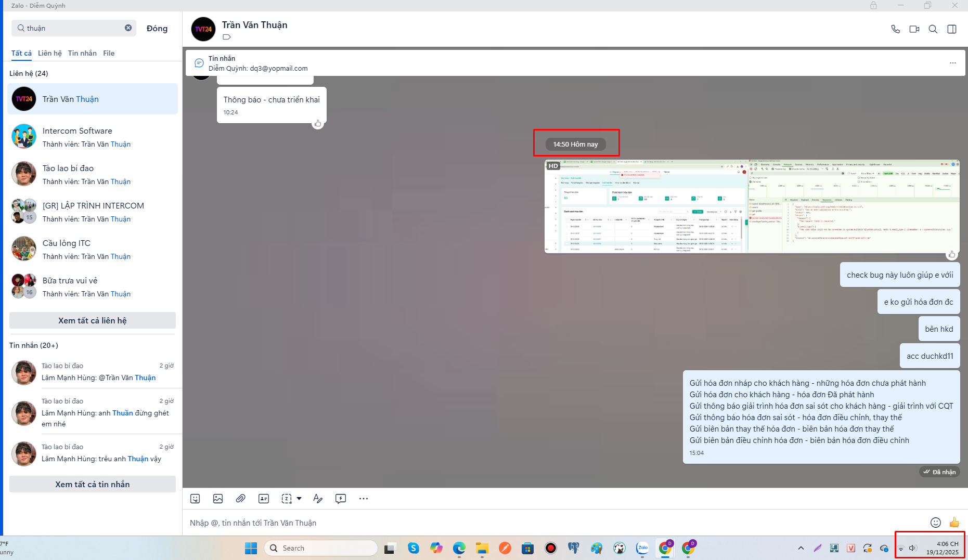Click Xem tất cả liên hệ button

click(x=93, y=320)
